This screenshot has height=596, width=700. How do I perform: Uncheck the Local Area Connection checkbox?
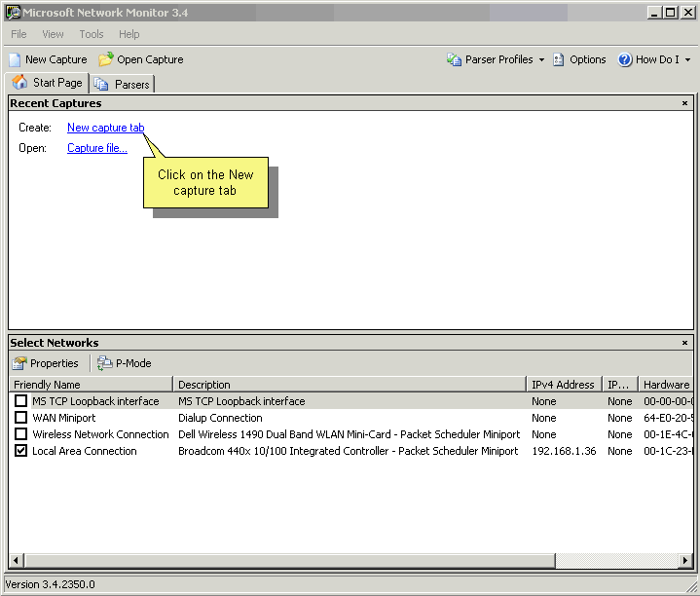(20, 451)
